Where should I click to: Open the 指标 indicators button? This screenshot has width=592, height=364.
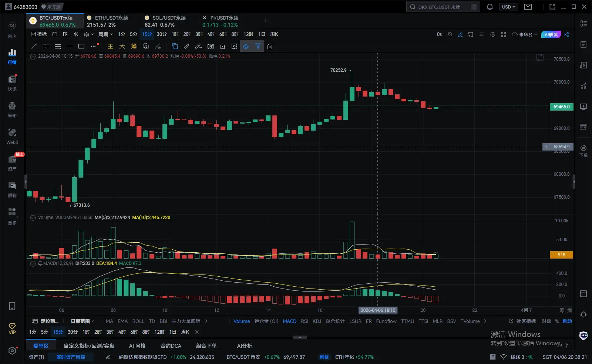click(x=39, y=34)
